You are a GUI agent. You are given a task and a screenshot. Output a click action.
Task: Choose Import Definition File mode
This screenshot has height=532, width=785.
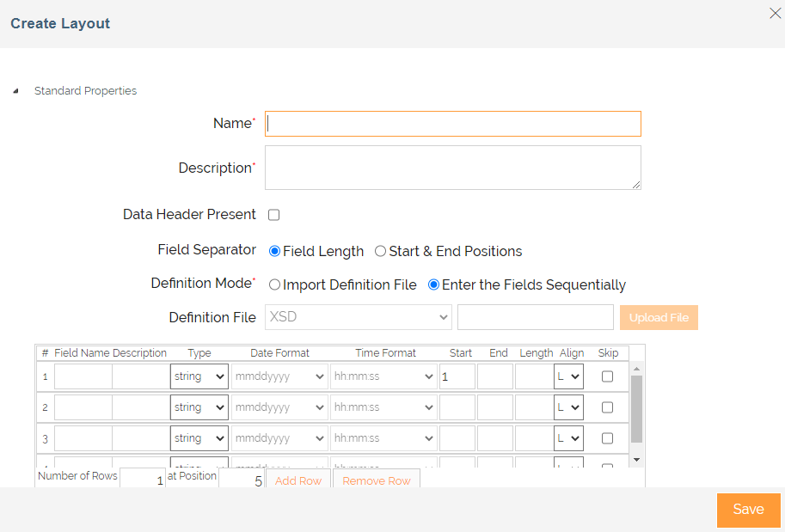(x=275, y=284)
